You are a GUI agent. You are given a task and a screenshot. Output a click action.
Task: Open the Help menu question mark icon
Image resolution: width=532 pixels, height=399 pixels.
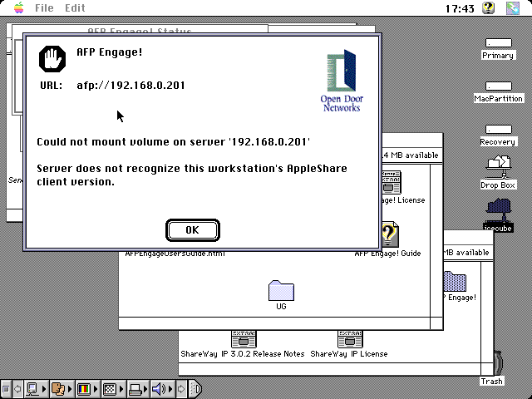coord(489,7)
